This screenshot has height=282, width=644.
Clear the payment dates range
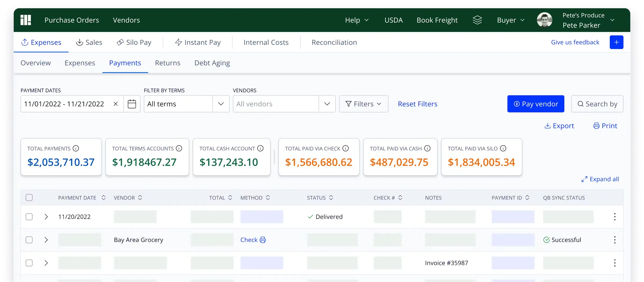coord(116,104)
